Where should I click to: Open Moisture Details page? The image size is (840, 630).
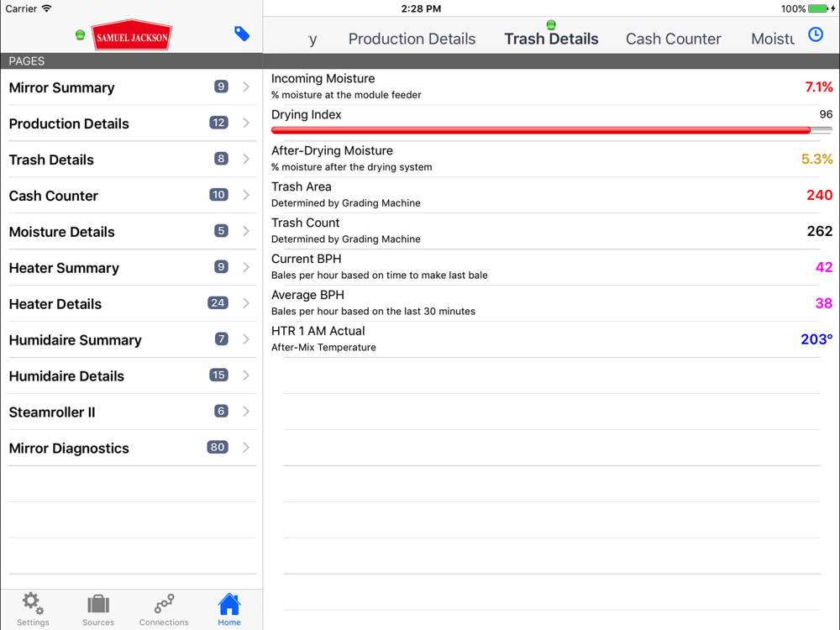(x=132, y=232)
